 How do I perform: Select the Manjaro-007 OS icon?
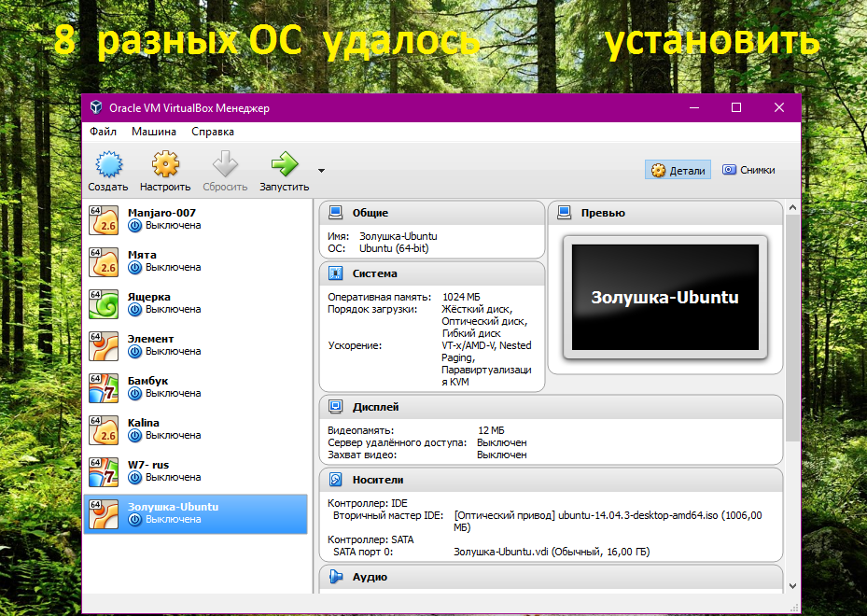(x=104, y=219)
